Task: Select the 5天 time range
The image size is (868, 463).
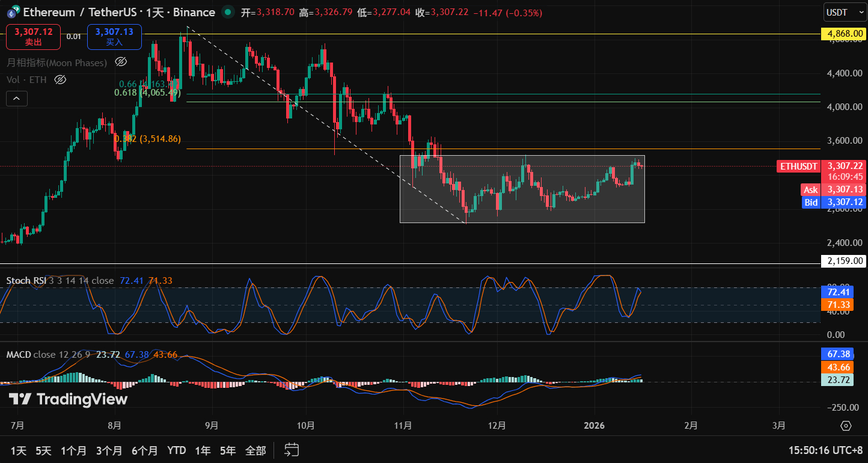Action: point(43,450)
